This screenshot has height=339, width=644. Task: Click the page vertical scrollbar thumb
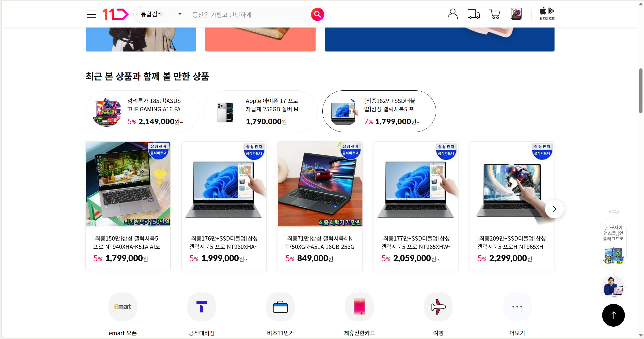640,91
